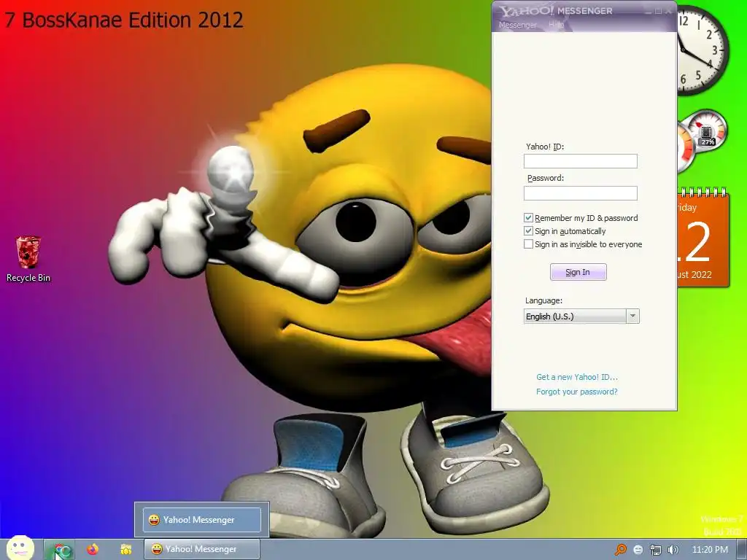
Task: Click the Yahoo smiley tray icon
Action: coord(638,550)
